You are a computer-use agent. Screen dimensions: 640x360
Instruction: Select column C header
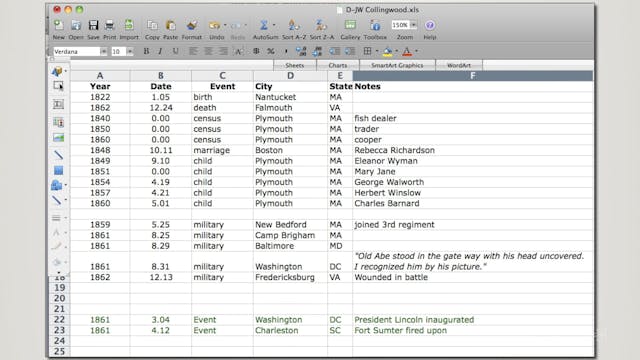pos(222,76)
